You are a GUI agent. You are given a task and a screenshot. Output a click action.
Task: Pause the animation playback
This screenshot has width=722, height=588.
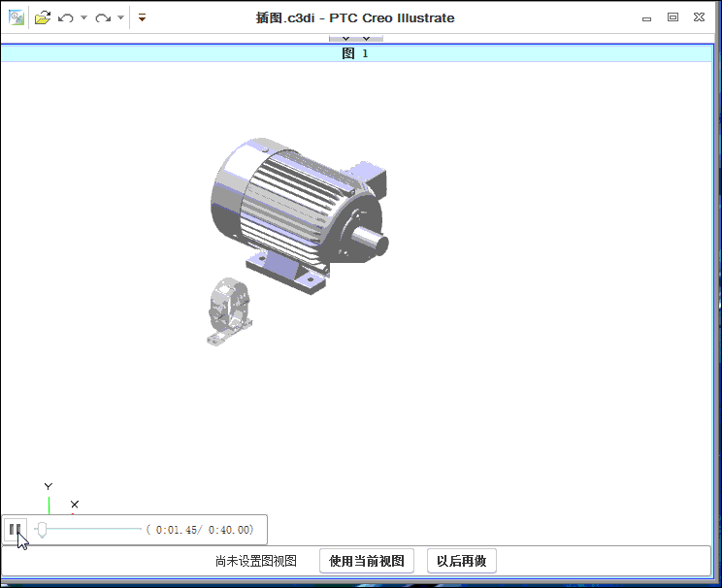point(15,530)
